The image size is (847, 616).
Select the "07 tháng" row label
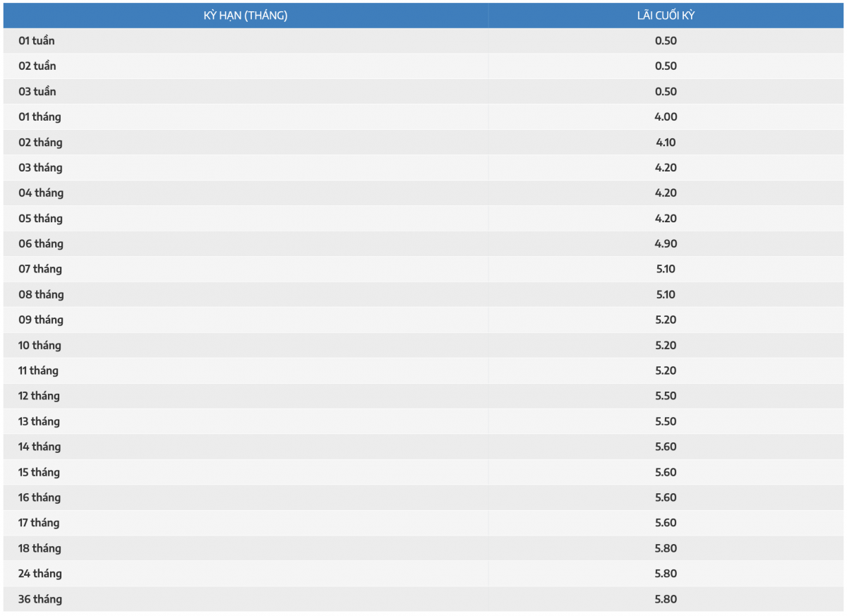tap(40, 269)
